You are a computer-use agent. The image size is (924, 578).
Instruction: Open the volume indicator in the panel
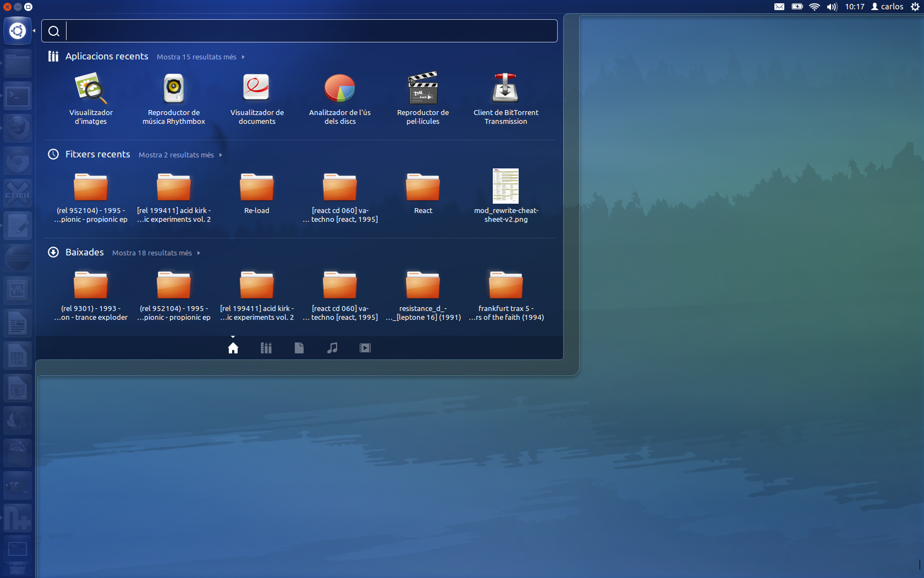pyautogui.click(x=832, y=7)
